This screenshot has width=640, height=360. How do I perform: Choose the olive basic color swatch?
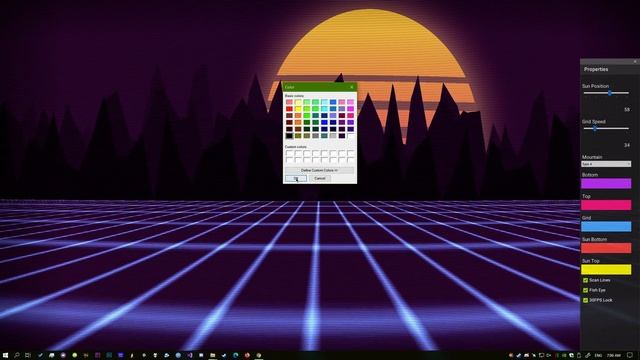[x=298, y=136]
